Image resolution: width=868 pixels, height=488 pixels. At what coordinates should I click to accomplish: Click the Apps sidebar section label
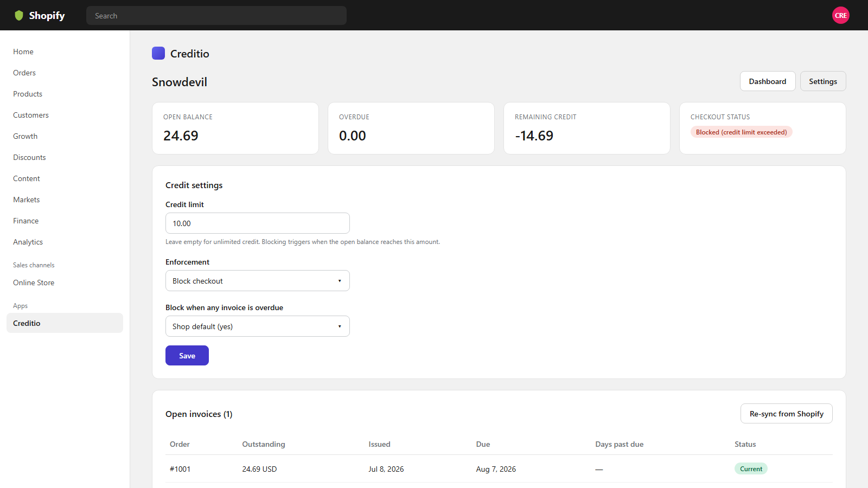[20, 306]
